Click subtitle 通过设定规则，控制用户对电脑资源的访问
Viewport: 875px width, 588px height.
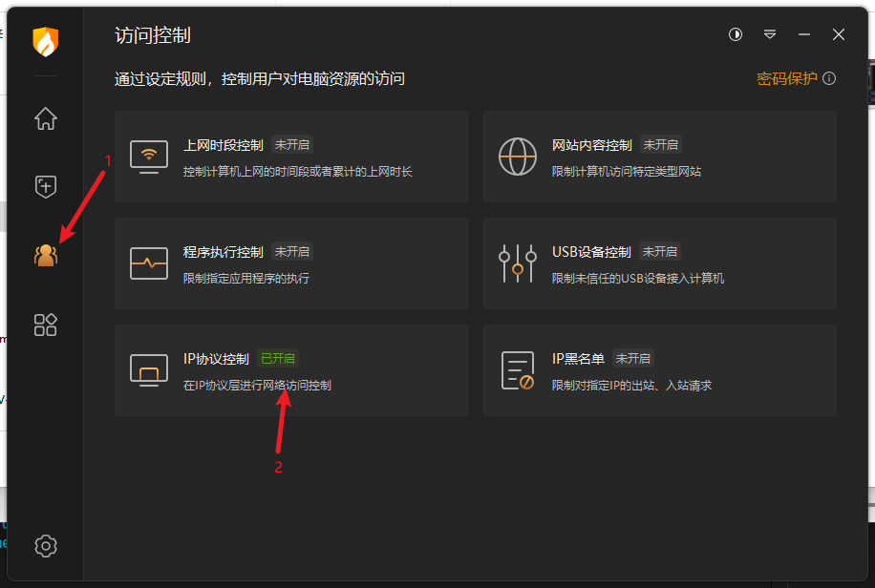click(x=260, y=78)
